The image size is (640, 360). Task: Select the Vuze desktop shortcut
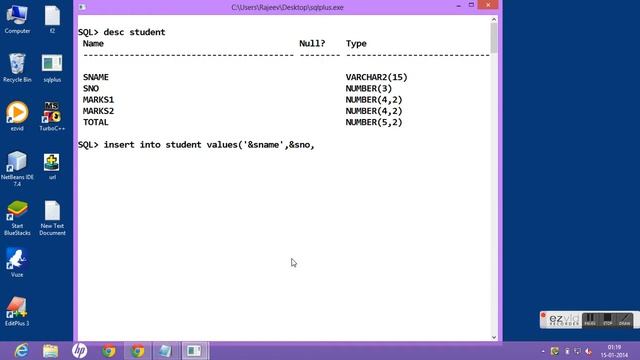(17, 263)
